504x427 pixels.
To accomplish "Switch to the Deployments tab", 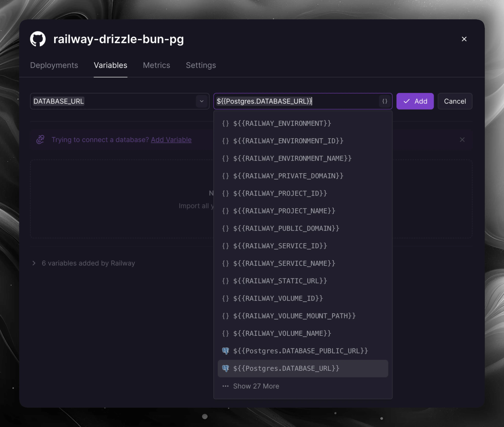I will [54, 65].
